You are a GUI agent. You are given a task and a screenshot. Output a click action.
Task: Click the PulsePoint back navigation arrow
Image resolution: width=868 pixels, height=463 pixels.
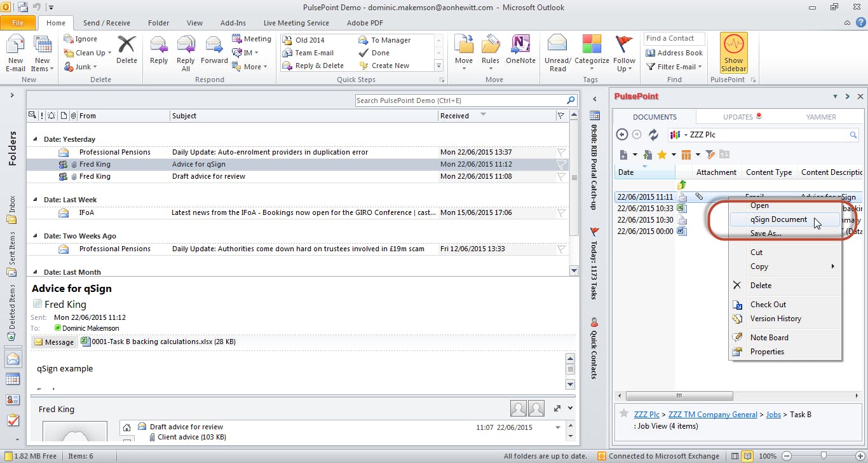pyautogui.click(x=622, y=135)
